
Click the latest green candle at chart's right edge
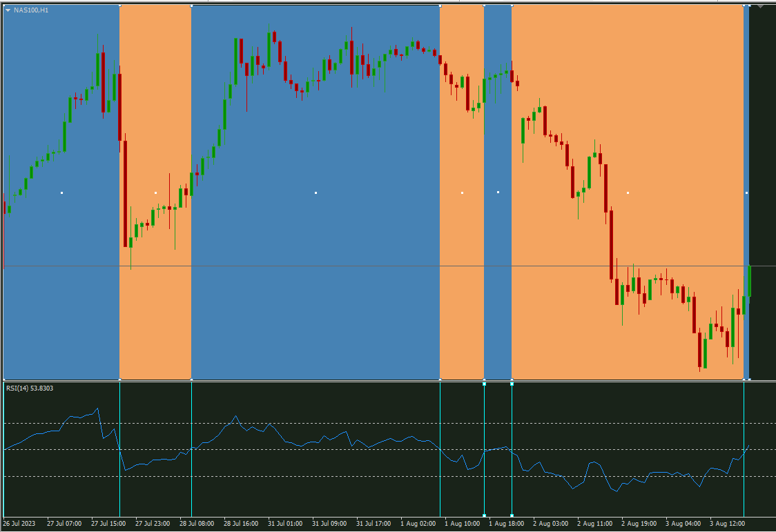coord(749,281)
